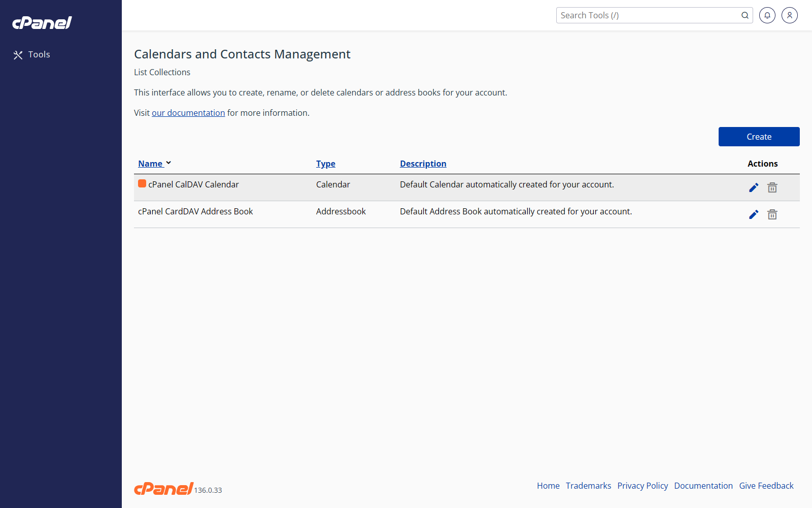Open the Trademarks footer link
The height and width of the screenshot is (508, 812).
click(589, 486)
